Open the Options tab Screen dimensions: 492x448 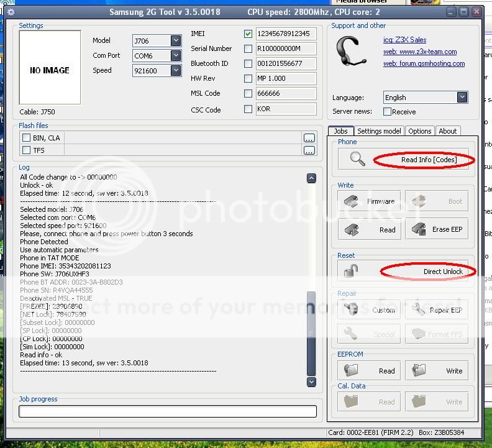[x=420, y=131]
